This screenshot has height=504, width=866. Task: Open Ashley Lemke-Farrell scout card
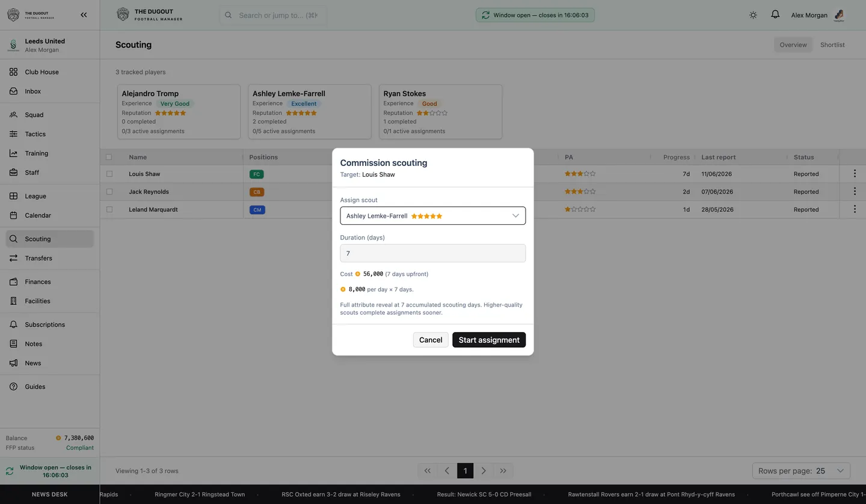pos(310,112)
